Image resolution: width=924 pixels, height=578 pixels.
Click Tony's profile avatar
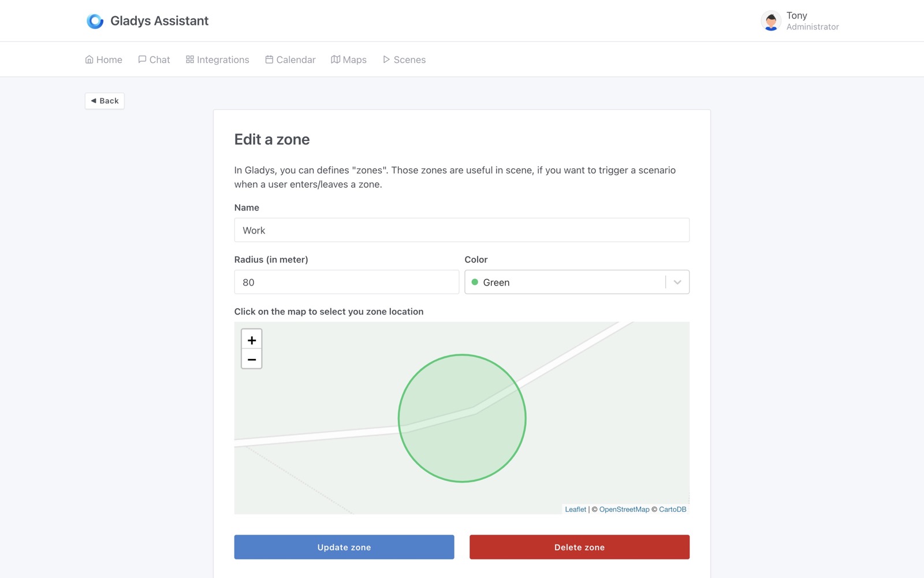coord(770,21)
